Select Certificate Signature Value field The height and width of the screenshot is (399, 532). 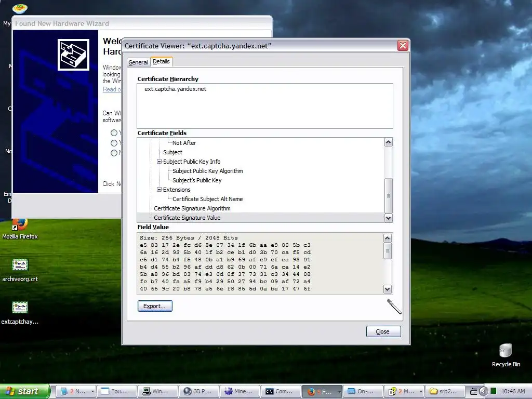tap(187, 218)
